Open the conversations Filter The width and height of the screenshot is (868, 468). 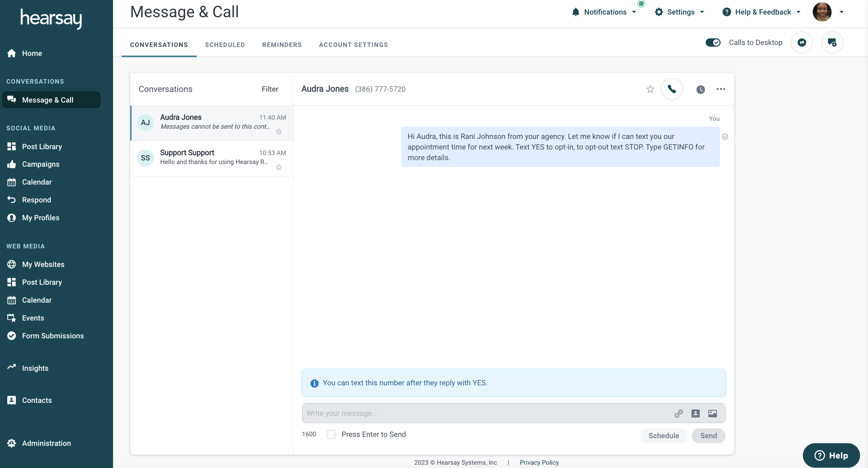(x=270, y=89)
